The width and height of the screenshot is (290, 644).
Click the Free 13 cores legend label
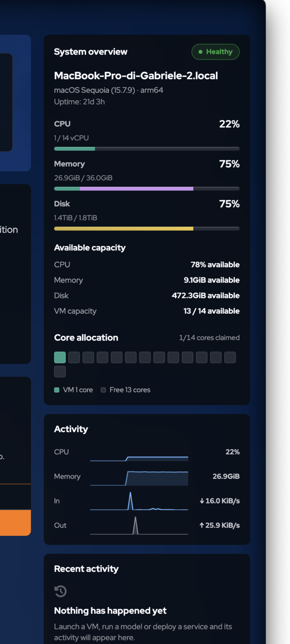click(130, 390)
